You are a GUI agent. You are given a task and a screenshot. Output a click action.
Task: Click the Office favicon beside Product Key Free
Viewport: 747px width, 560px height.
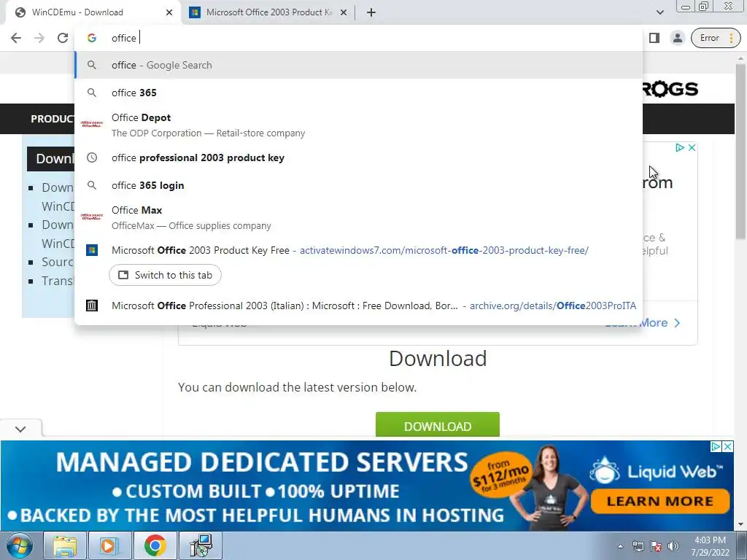(x=92, y=250)
